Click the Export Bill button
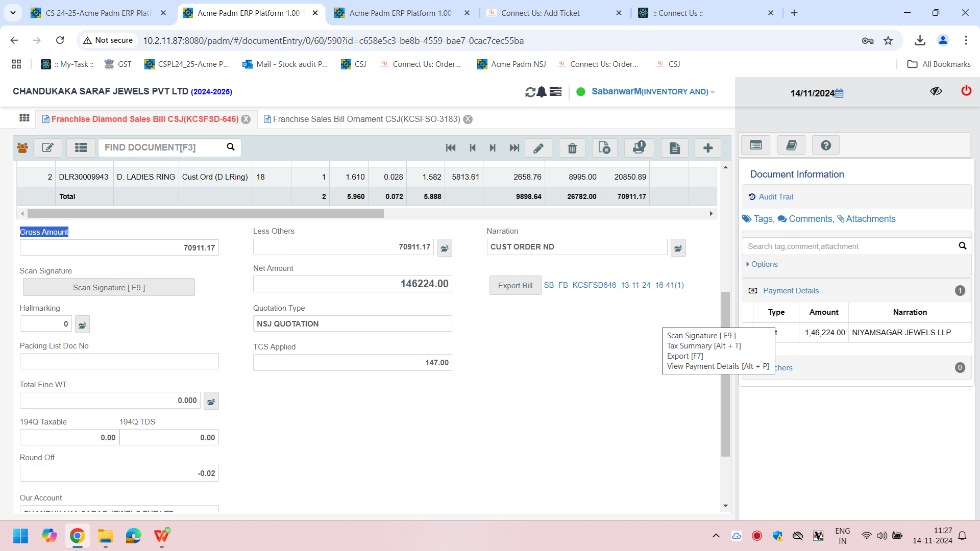 (x=515, y=286)
